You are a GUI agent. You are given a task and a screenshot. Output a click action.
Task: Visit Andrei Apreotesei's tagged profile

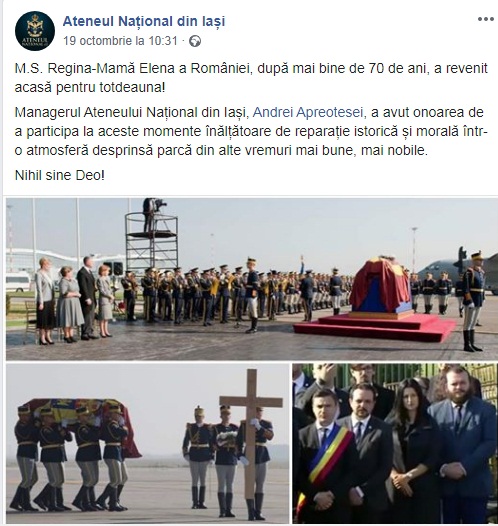click(308, 112)
